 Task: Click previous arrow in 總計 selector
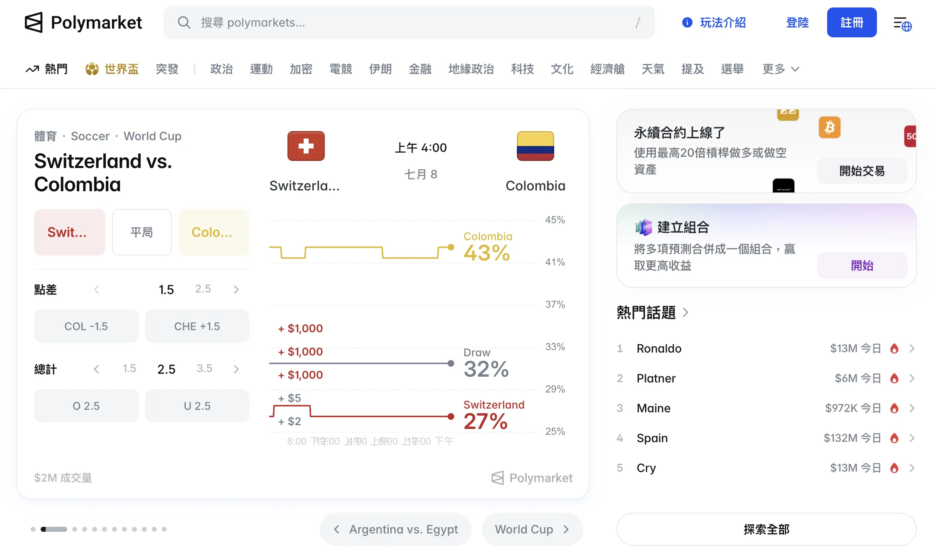[96, 369]
